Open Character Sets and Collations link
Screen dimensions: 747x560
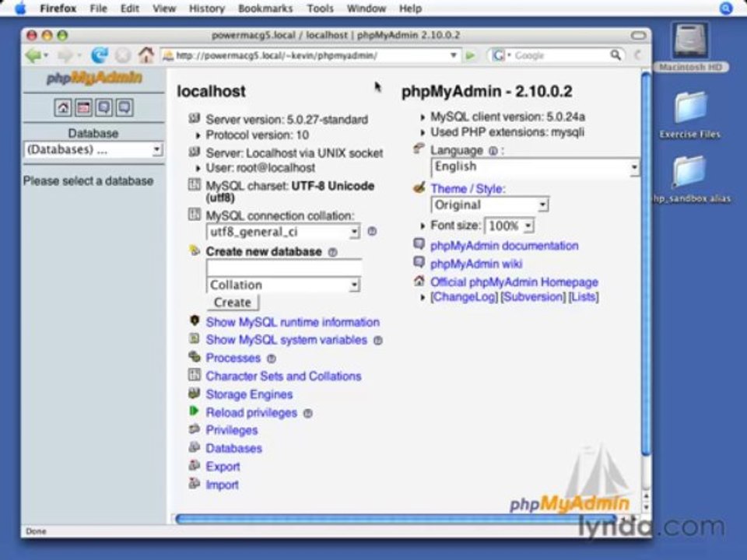point(283,376)
